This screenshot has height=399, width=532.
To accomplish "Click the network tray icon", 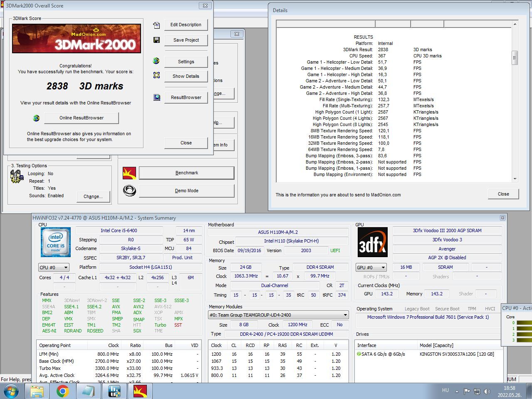I will 477,392.
